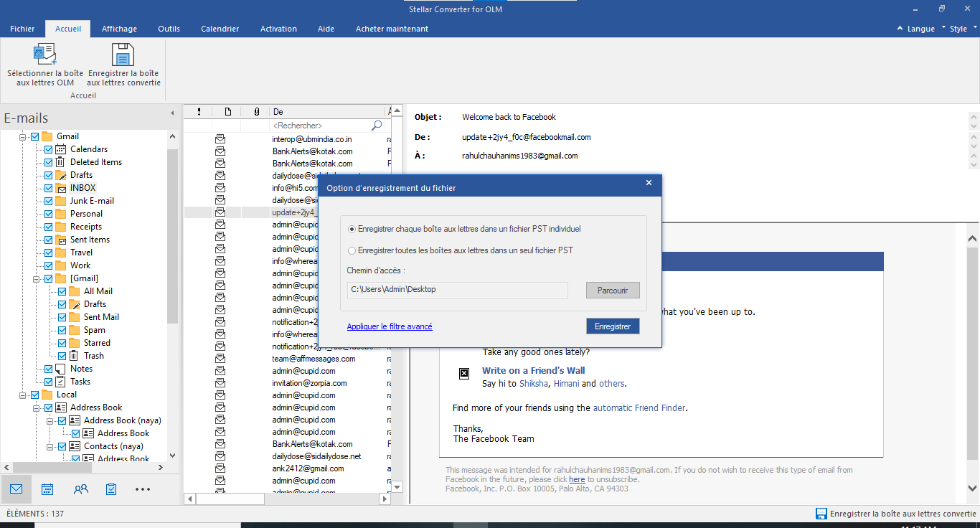980x528 pixels.
Task: Select saving each mailbox to individual PST
Action: 352,229
